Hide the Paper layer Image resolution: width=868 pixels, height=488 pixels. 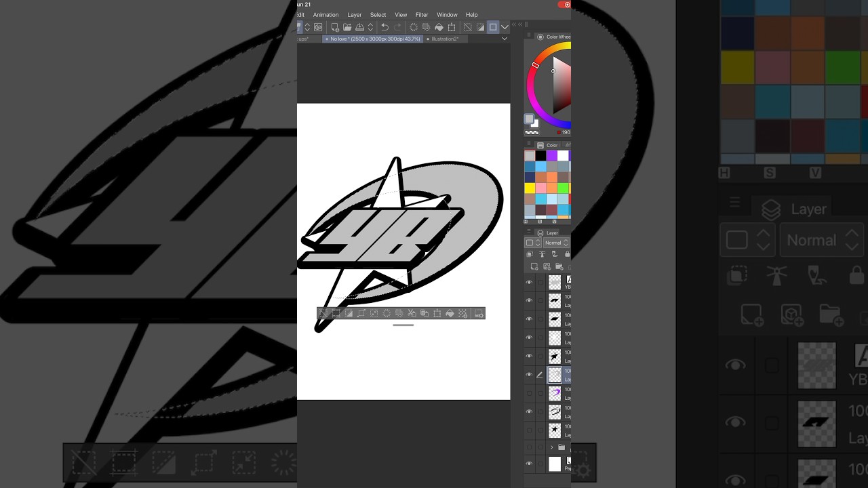(x=530, y=464)
